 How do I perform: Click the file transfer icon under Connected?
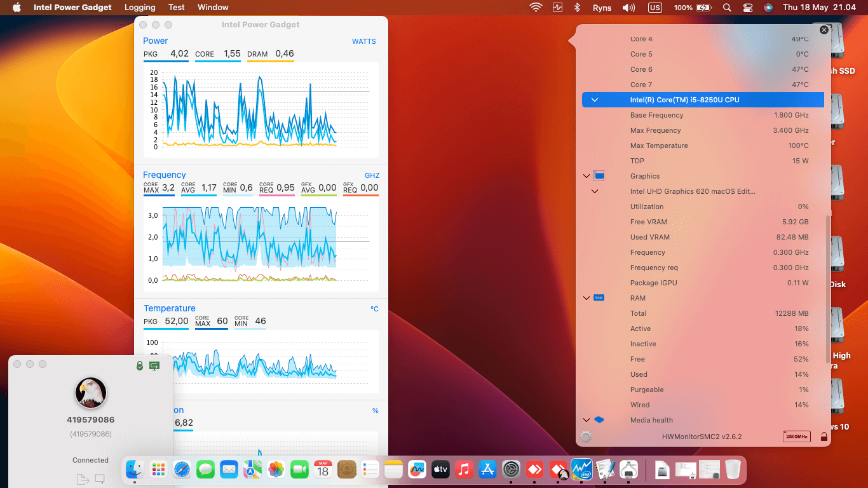click(82, 479)
